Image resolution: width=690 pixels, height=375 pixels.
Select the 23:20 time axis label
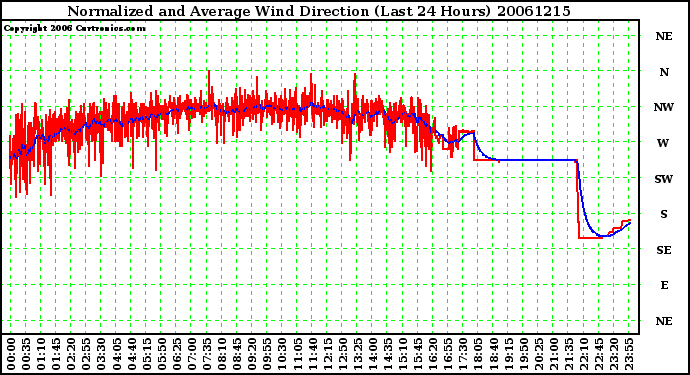click(614, 354)
